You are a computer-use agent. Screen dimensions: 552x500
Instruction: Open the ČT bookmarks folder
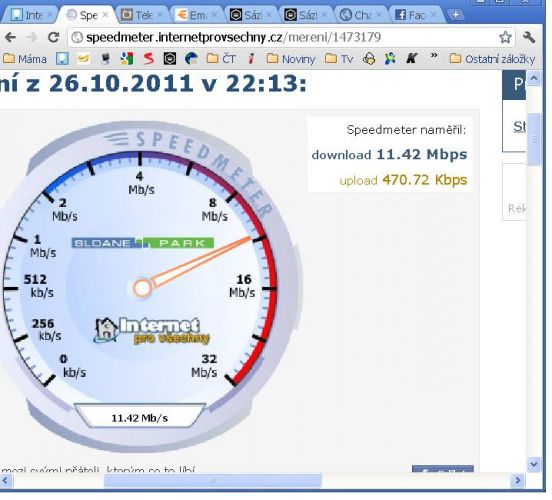[x=221, y=59]
